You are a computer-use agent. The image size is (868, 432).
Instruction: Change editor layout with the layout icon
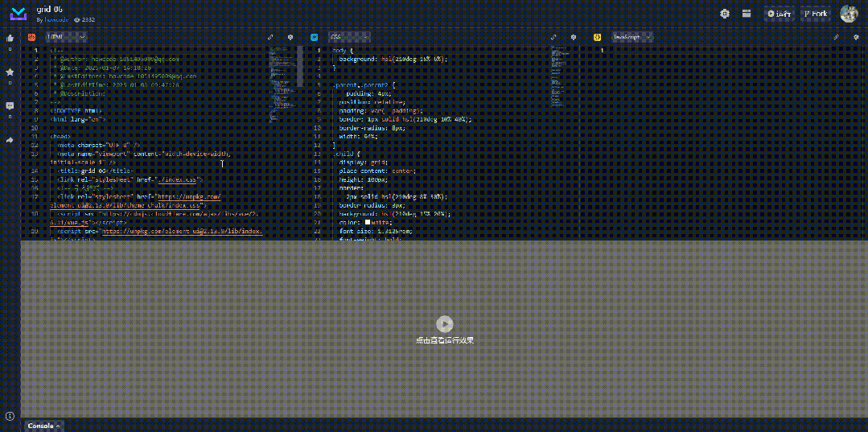click(747, 14)
